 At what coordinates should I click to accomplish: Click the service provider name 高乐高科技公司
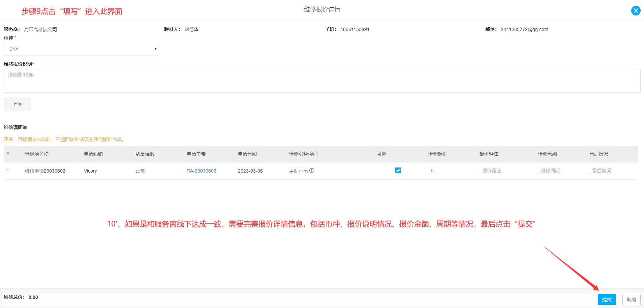point(40,29)
